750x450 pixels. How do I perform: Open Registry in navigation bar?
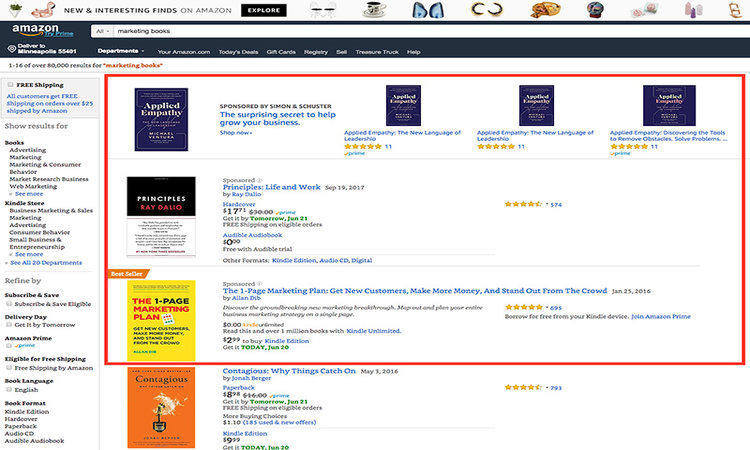316,52
